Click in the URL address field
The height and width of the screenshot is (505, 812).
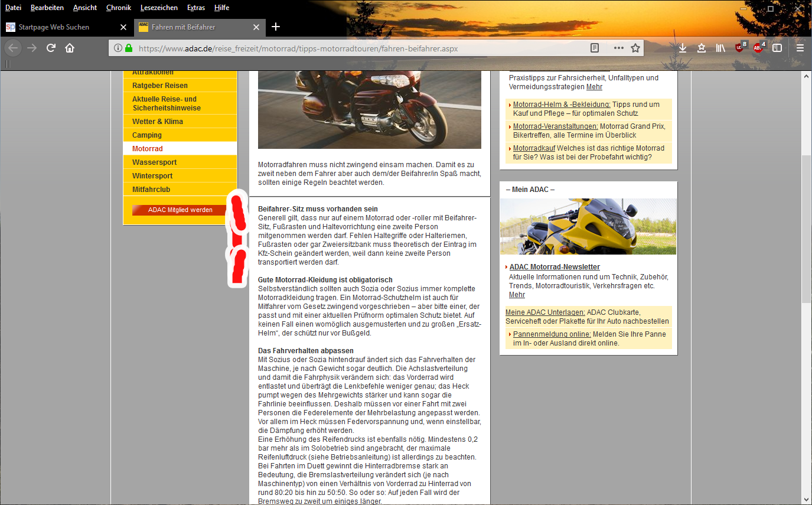pyautogui.click(x=354, y=48)
